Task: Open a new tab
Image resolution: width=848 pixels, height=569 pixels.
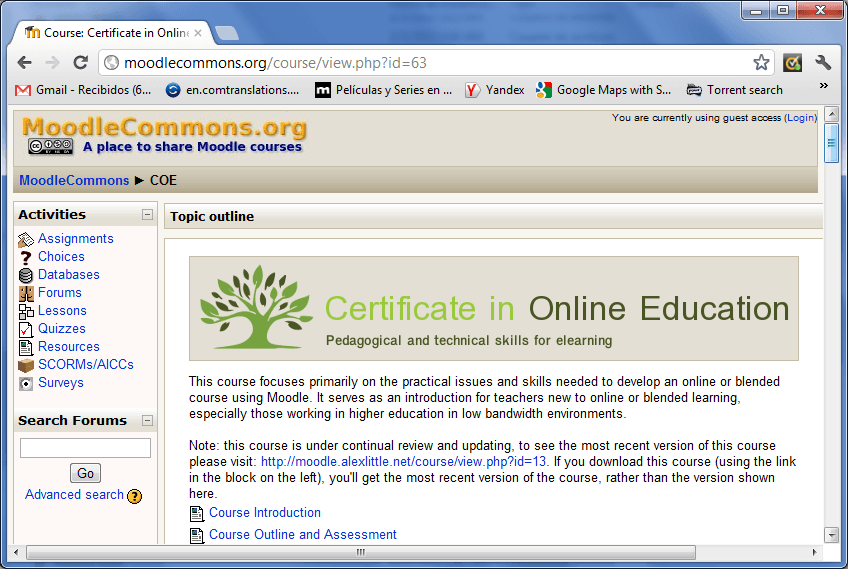Action: click(x=227, y=33)
